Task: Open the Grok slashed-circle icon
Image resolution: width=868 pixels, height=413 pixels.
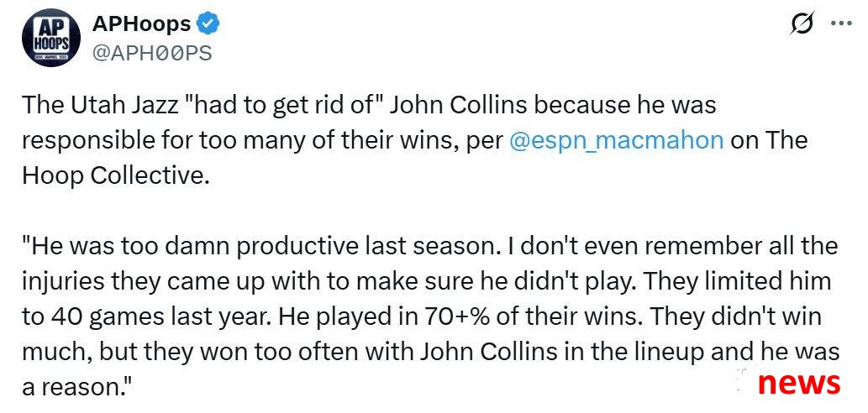Action: point(802,24)
